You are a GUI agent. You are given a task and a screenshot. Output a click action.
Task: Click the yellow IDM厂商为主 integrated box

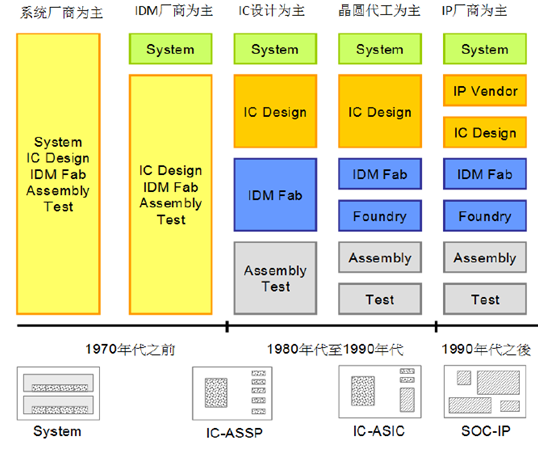coord(171,194)
